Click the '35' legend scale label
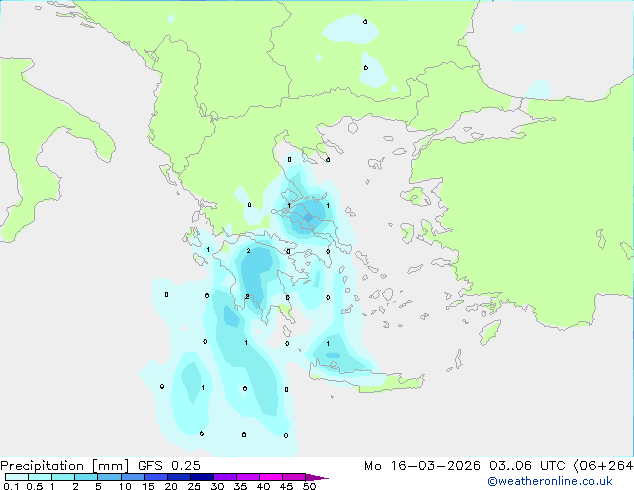634x490 pixels. click(240, 486)
